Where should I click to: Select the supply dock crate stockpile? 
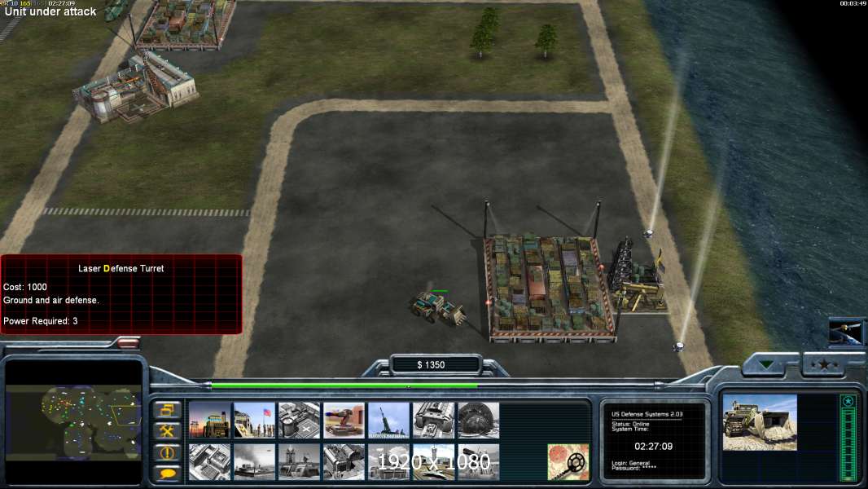pyautogui.click(x=550, y=287)
